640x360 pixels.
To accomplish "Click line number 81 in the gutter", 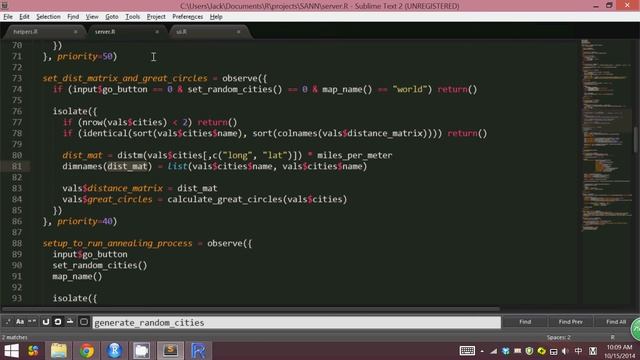I will (17, 166).
